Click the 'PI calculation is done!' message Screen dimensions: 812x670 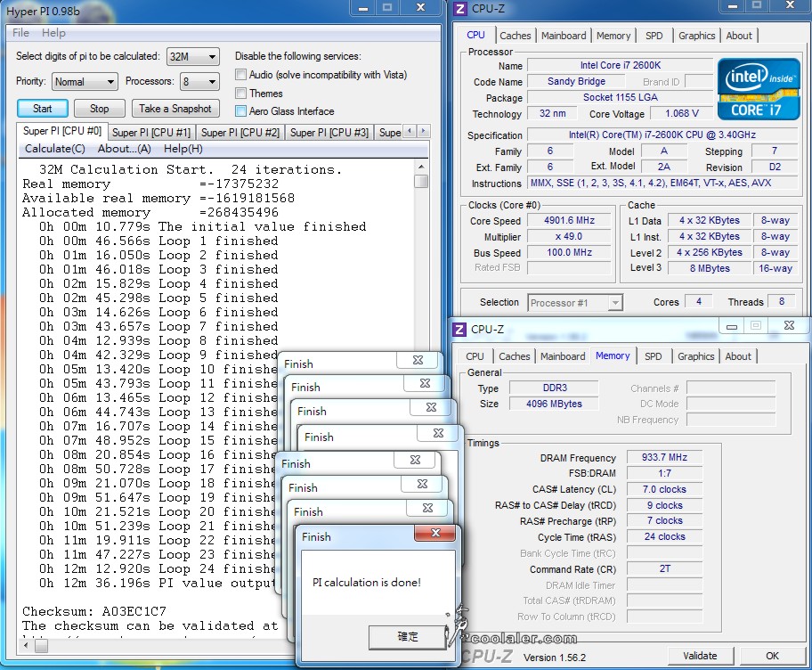click(x=367, y=583)
